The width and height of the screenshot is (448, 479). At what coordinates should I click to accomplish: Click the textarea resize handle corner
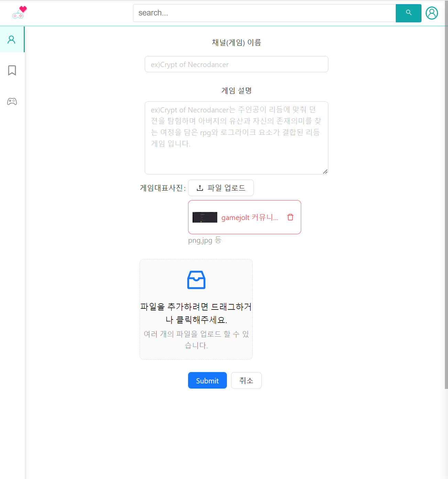(x=325, y=171)
